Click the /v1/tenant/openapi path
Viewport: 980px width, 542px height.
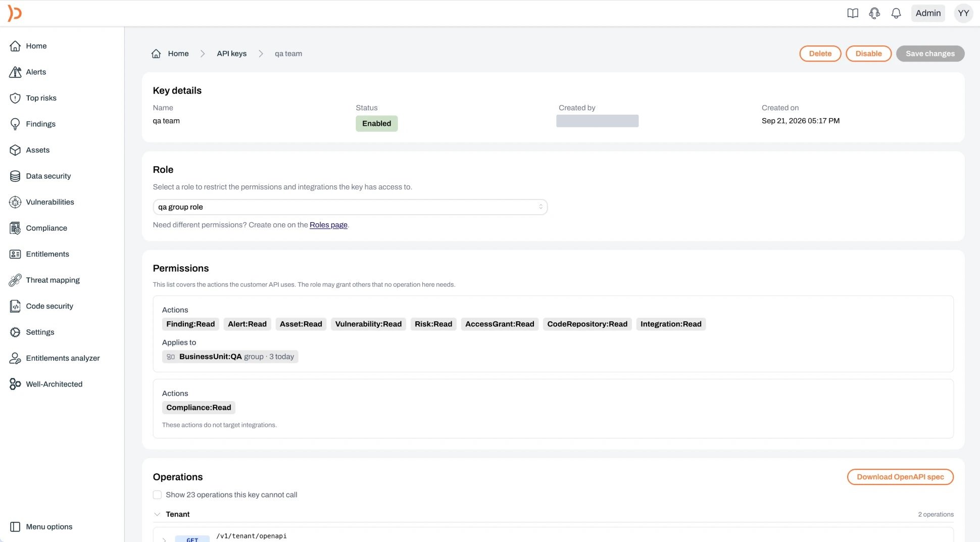click(251, 536)
